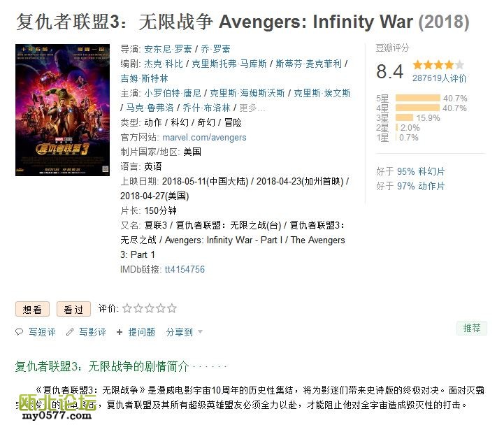
Task: Click the first rating star
Action: point(127,308)
